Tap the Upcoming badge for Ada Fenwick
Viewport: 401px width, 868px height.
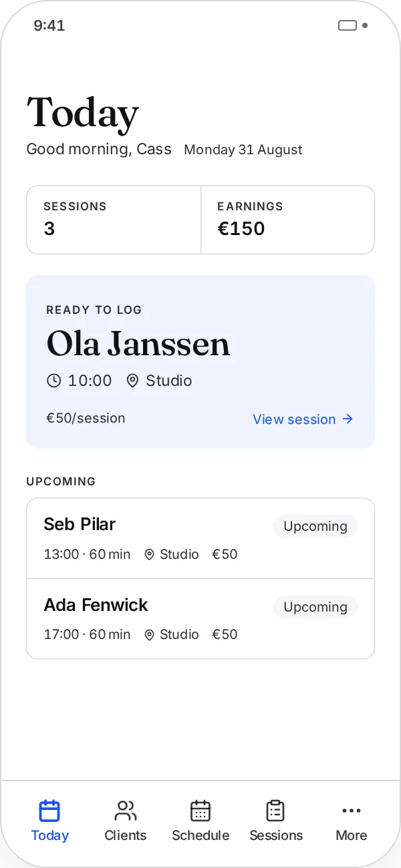click(315, 607)
